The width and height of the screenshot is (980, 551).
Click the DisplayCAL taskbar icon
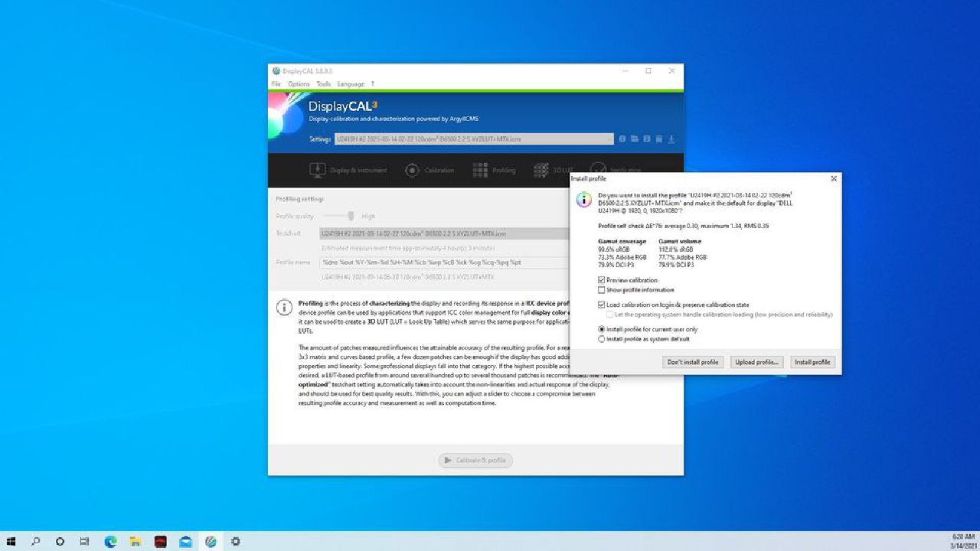point(211,541)
